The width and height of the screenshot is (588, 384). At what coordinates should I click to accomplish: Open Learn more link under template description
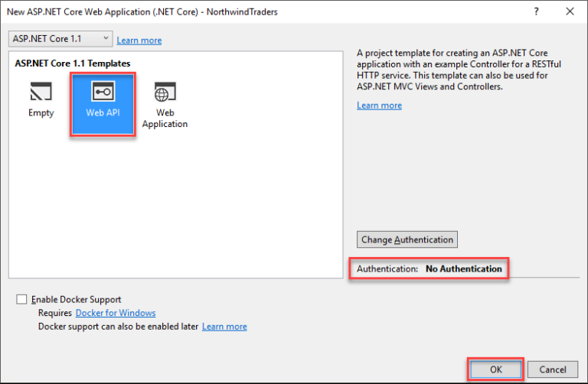[x=379, y=105]
